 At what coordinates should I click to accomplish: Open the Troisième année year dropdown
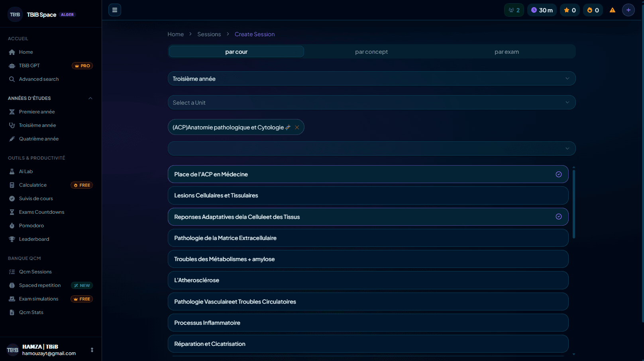click(x=371, y=79)
